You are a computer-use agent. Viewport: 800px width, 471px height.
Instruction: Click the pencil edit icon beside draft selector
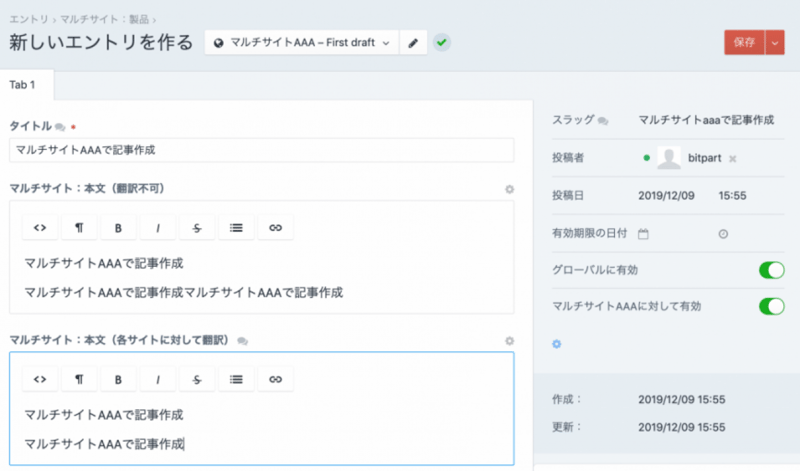(412, 43)
